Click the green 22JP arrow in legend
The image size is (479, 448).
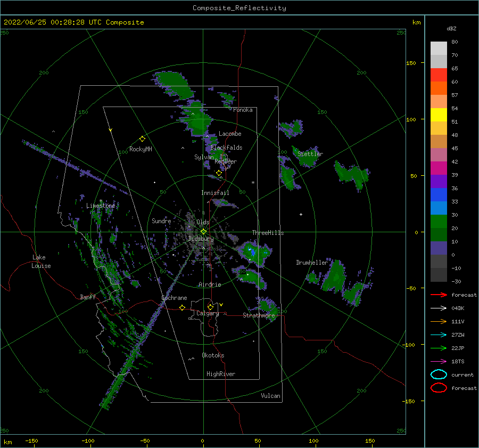pos(439,348)
